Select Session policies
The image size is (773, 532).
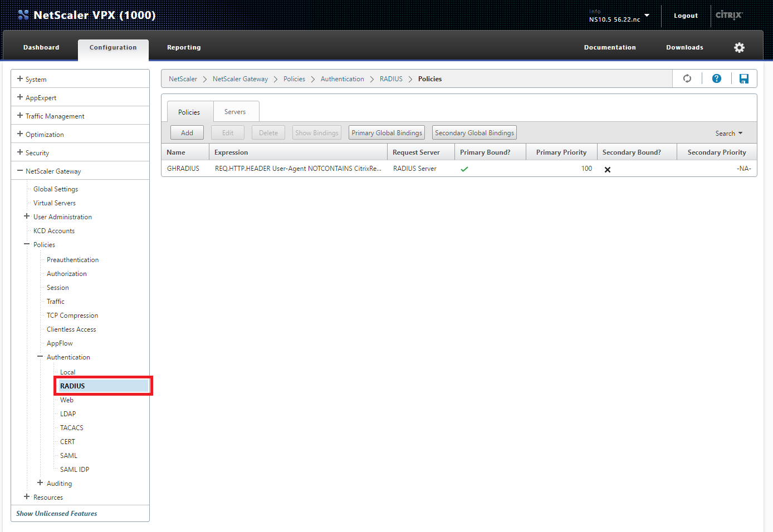pos(58,288)
